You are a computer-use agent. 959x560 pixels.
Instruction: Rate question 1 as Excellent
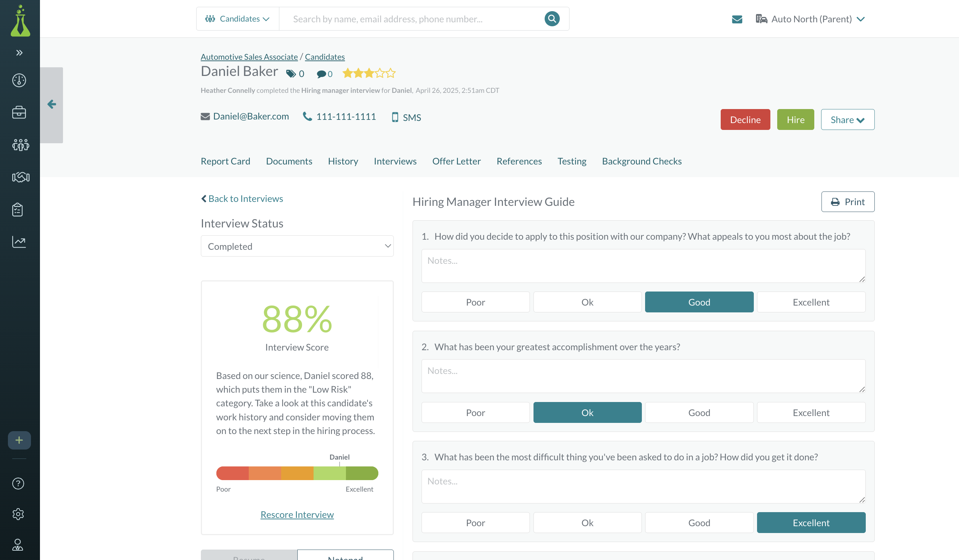pyautogui.click(x=811, y=302)
